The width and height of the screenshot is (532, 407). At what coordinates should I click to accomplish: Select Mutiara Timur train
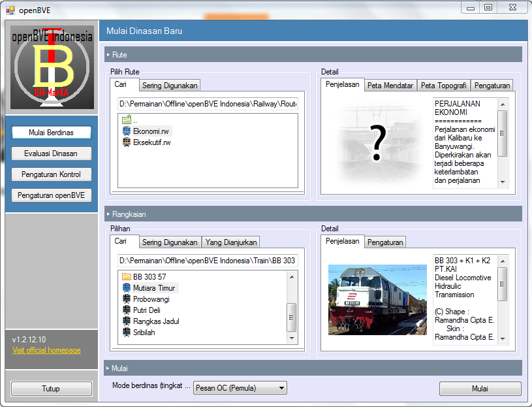coord(154,288)
